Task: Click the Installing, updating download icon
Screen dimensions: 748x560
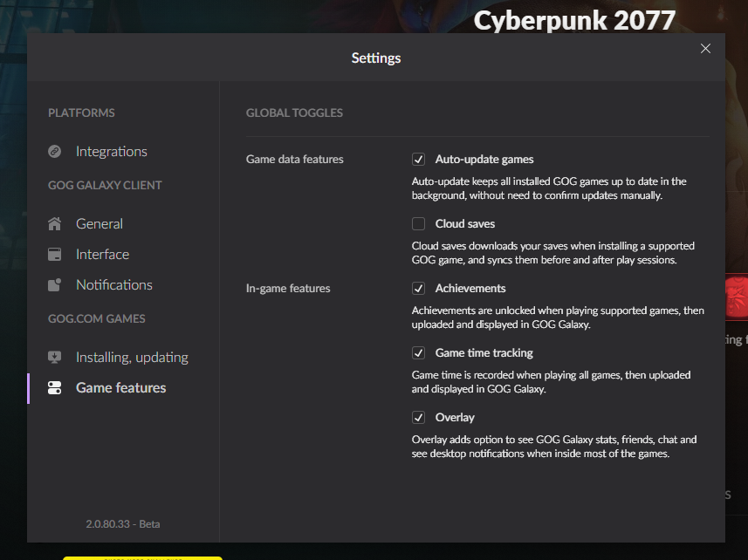Action: click(54, 357)
